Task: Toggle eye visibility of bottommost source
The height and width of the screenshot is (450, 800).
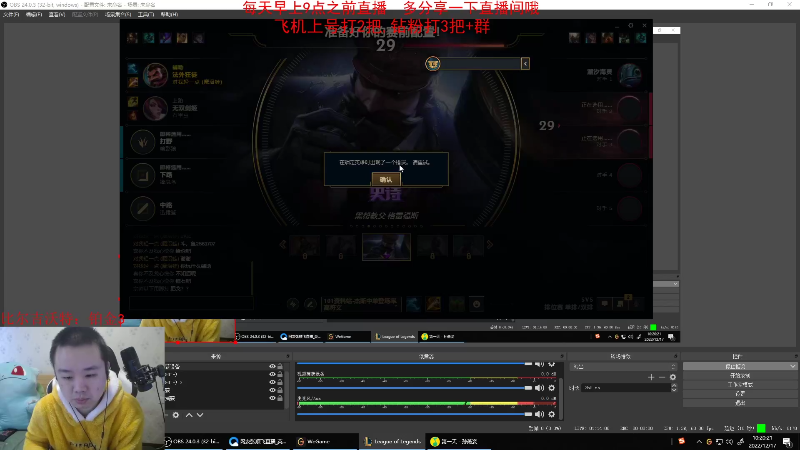Action: [x=272, y=398]
